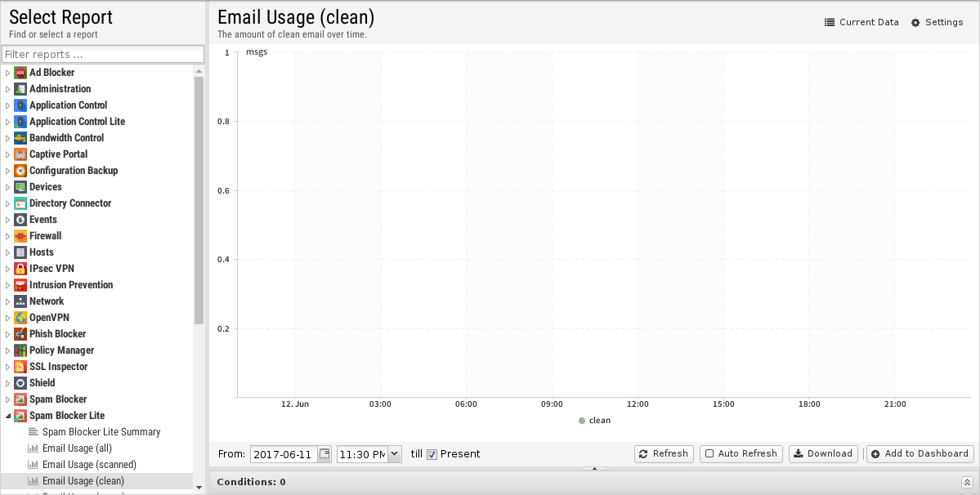
Task: Select Spam Blocker Lite Summary report
Action: 101,432
